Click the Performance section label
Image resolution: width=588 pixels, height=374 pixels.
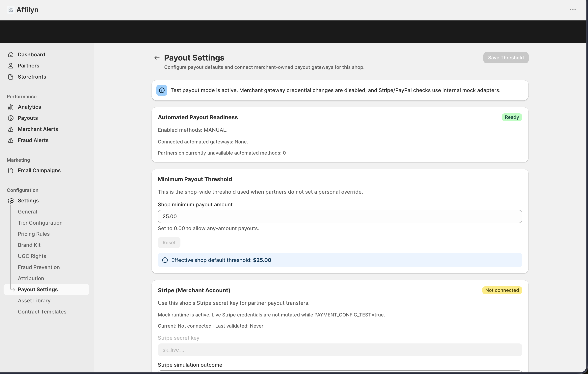point(22,96)
